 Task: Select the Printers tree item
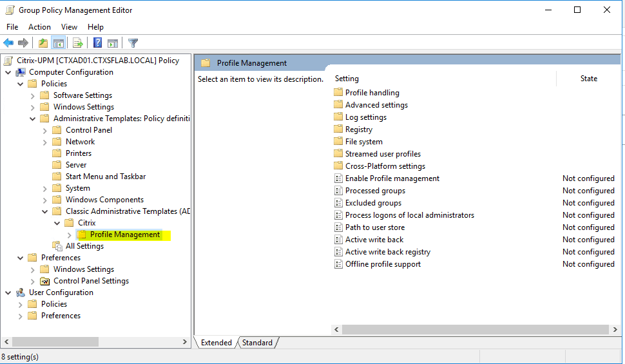[x=79, y=153]
